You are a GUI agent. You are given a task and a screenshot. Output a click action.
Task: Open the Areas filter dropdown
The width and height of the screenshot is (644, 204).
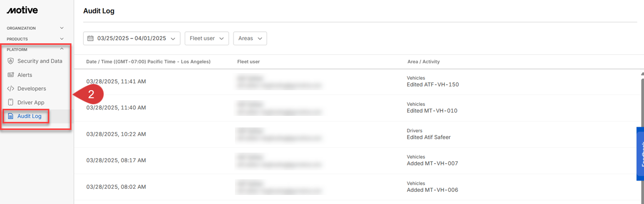pos(250,38)
